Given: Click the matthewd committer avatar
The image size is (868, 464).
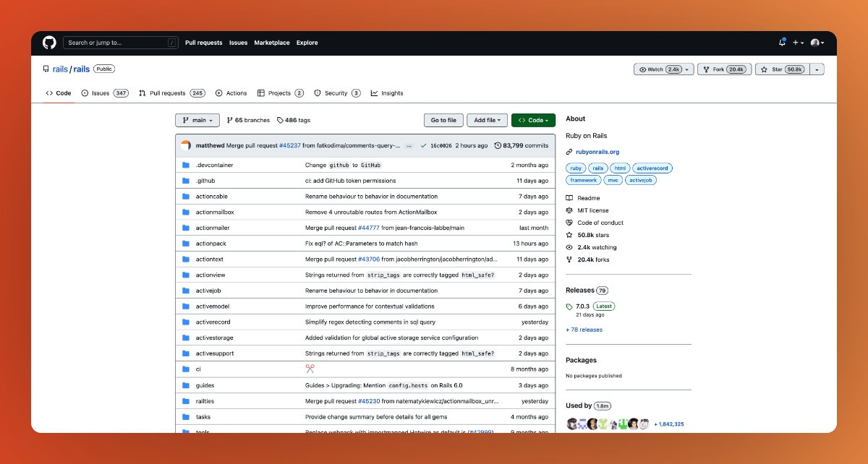Looking at the screenshot, I should pos(186,145).
